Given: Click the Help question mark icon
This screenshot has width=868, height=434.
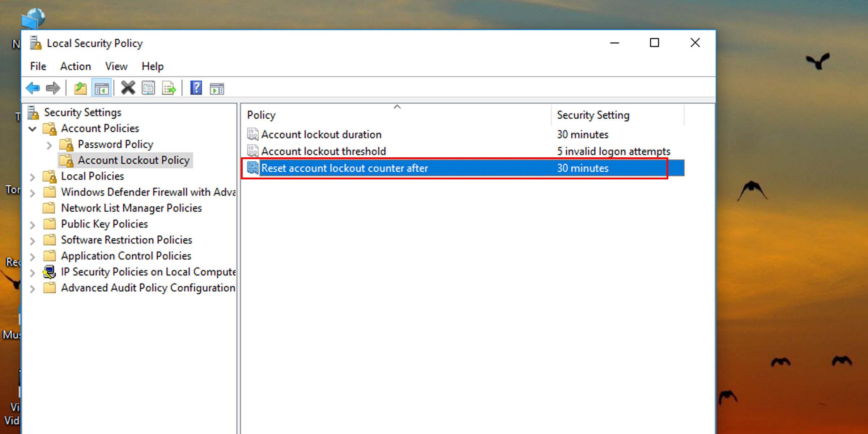Looking at the screenshot, I should click(x=196, y=88).
